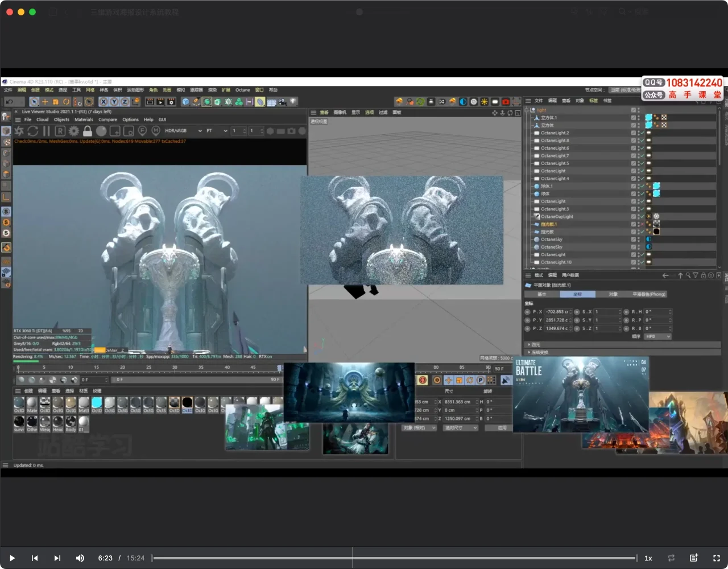This screenshot has width=728, height=569.
Task: Skip to next video track
Action: pos(57,558)
